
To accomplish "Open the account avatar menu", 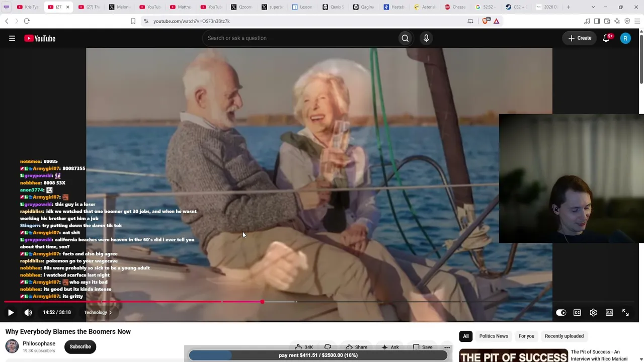I will tap(625, 38).
